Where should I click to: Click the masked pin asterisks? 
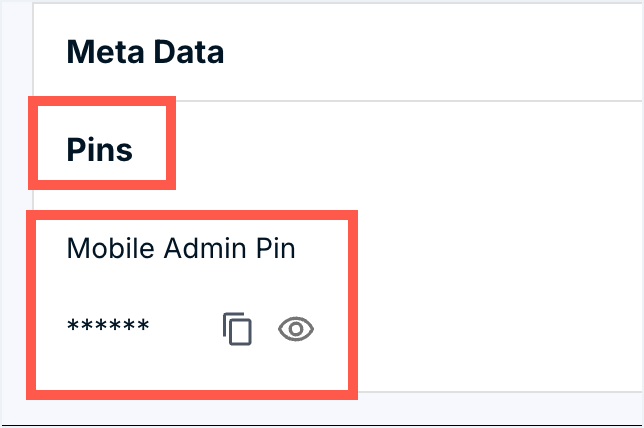(x=108, y=328)
